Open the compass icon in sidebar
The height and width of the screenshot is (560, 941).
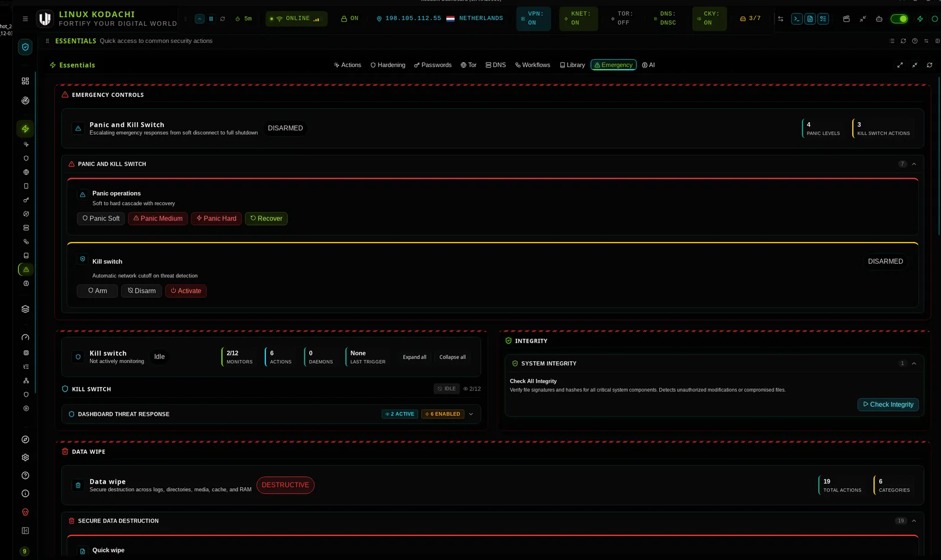(25, 440)
